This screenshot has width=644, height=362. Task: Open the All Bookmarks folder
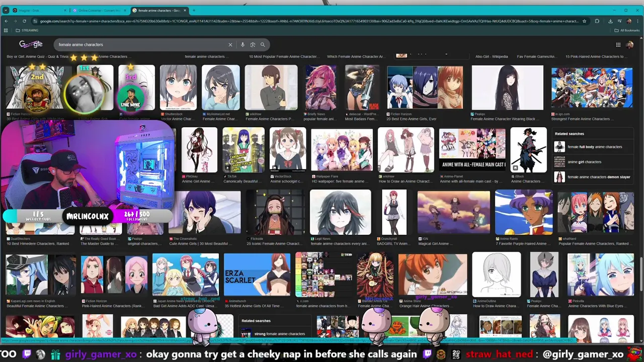pos(627,30)
